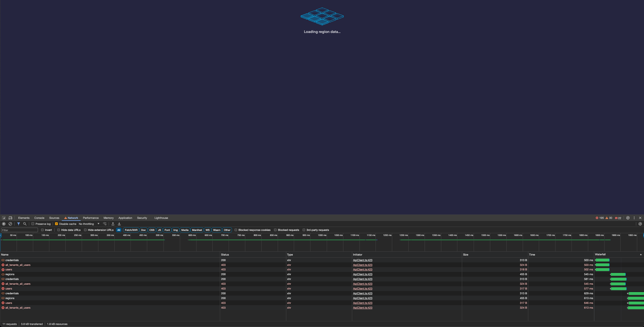Click the Waterfall column sort arrow

coord(640,255)
